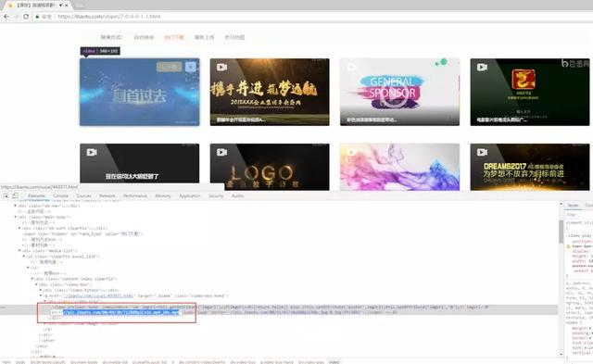Image resolution: width=593 pixels, height=364 pixels.
Task: Open the General Sponsor video thumbnail
Action: point(399,92)
